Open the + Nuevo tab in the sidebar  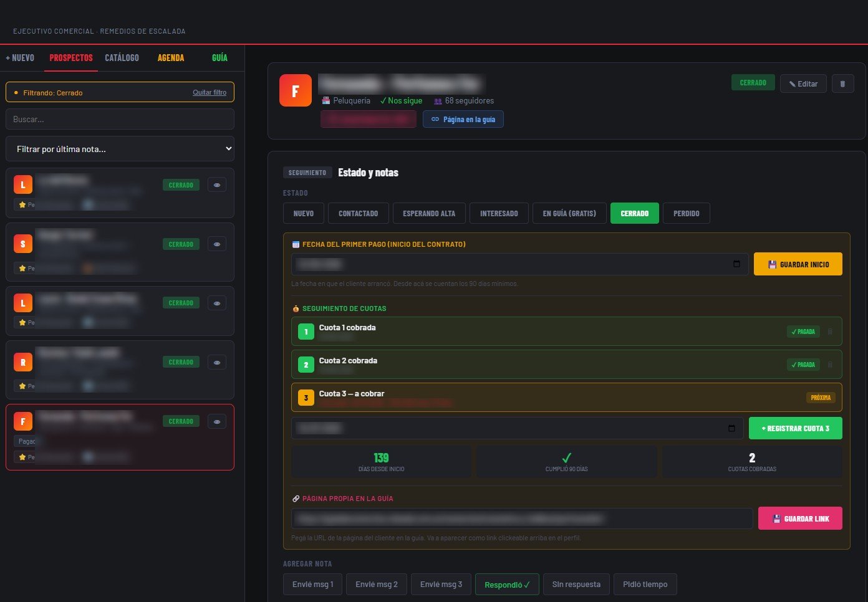pos(20,58)
